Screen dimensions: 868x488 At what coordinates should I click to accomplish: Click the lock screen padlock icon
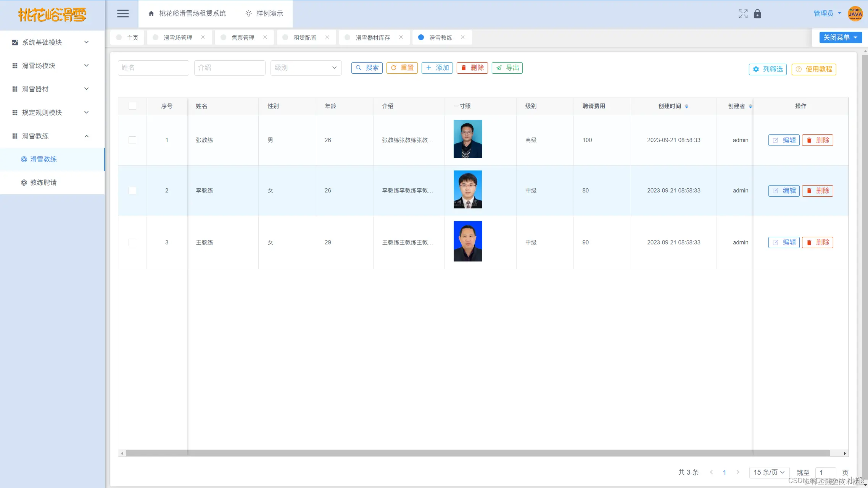tap(757, 14)
